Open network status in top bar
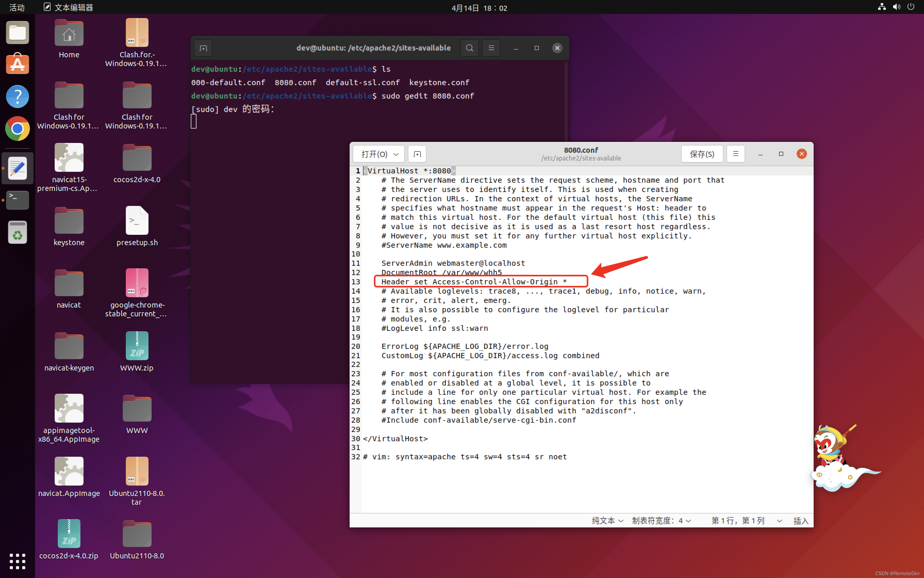924x578 pixels. tap(882, 7)
